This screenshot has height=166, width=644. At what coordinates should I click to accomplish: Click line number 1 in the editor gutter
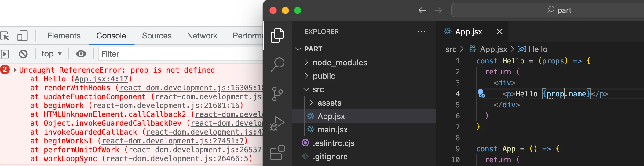[x=458, y=61]
